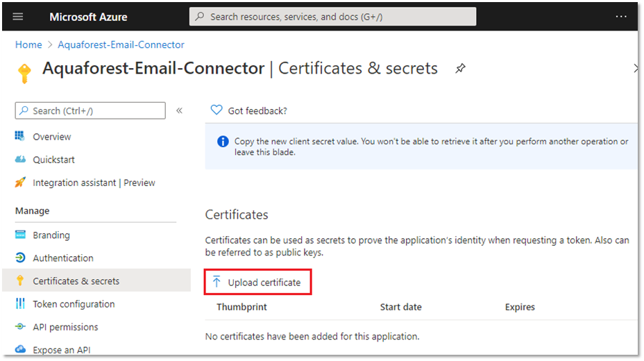Click the Authentication icon
This screenshot has height=361, width=644.
click(x=20, y=258)
